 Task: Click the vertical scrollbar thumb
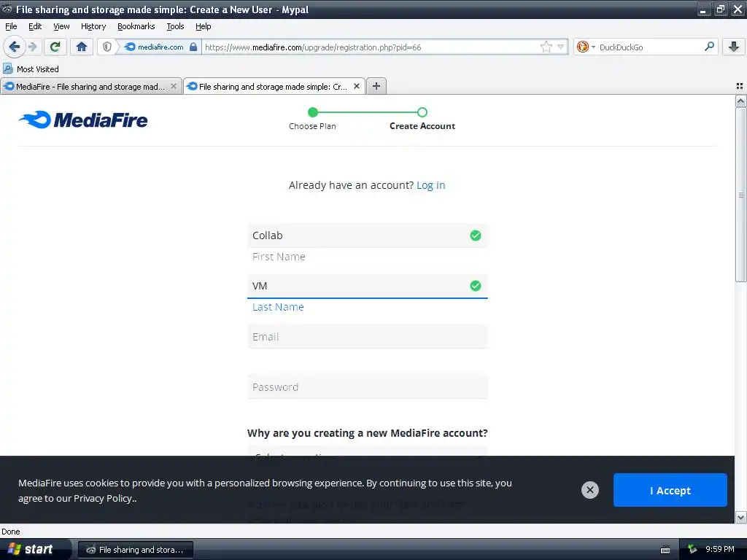(740, 194)
